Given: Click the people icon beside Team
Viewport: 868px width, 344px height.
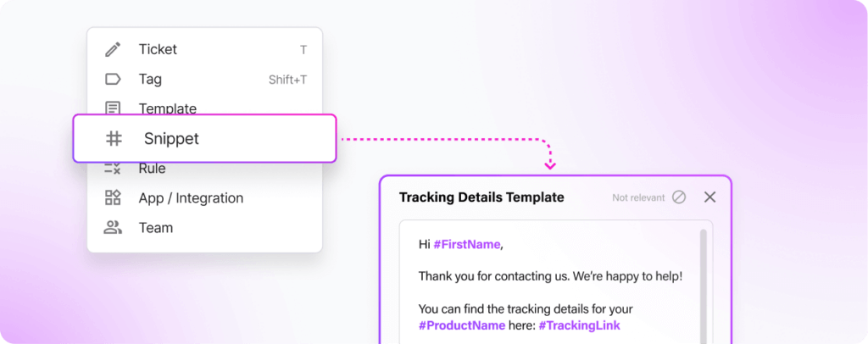Looking at the screenshot, I should click(113, 228).
